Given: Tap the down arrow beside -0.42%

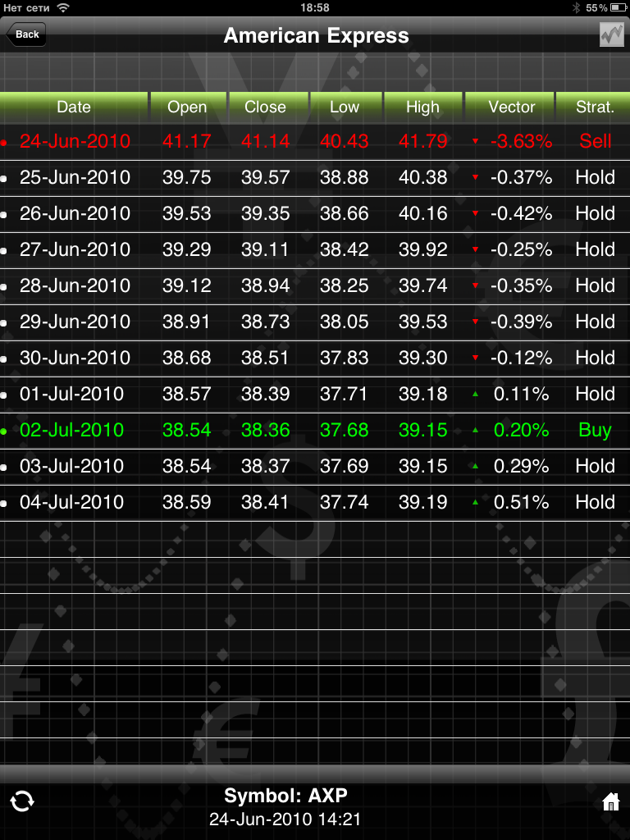Looking at the screenshot, I should (475, 213).
